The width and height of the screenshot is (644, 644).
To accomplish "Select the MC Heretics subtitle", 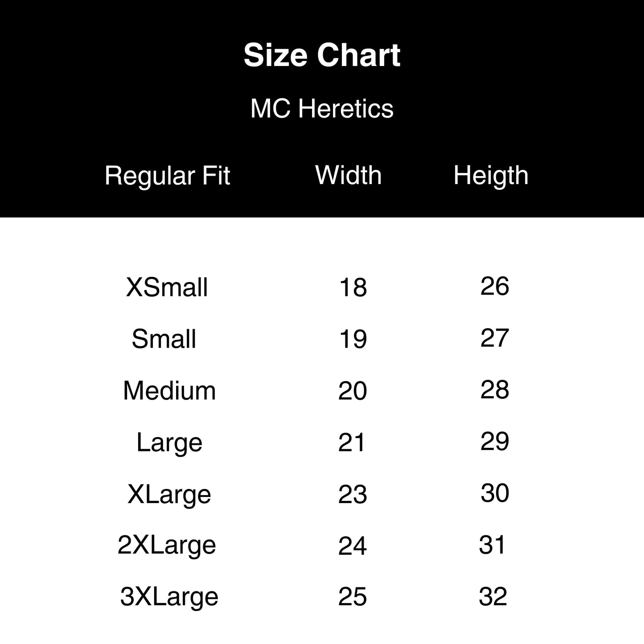I will click(322, 108).
